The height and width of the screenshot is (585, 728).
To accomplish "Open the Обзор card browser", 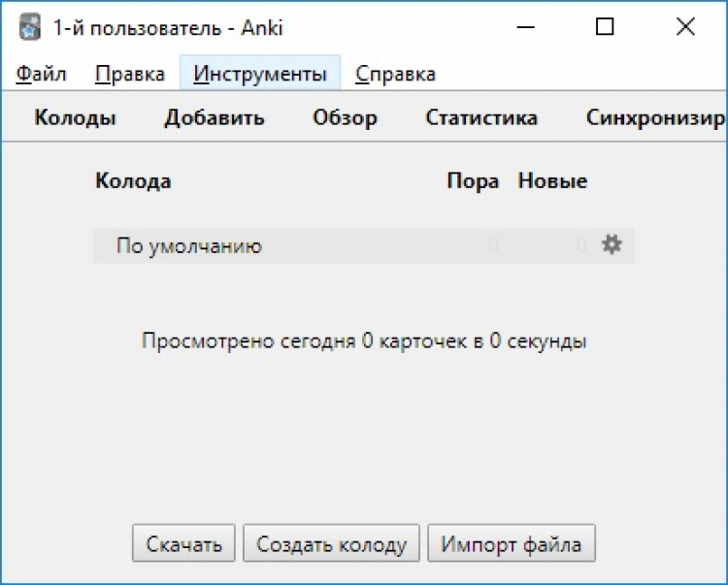I will pyautogui.click(x=345, y=118).
